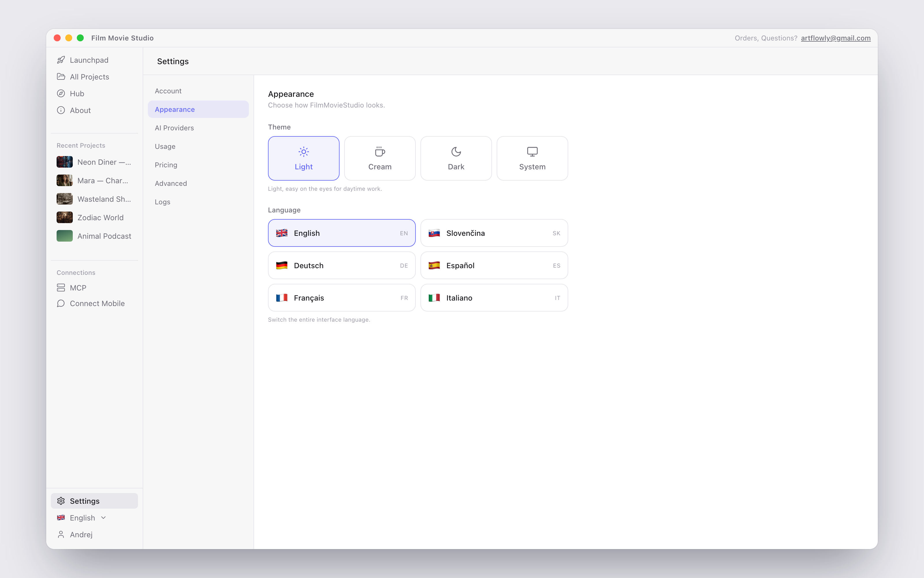
Task: Open the Zodiac World project thumbnail
Action: [64, 218]
